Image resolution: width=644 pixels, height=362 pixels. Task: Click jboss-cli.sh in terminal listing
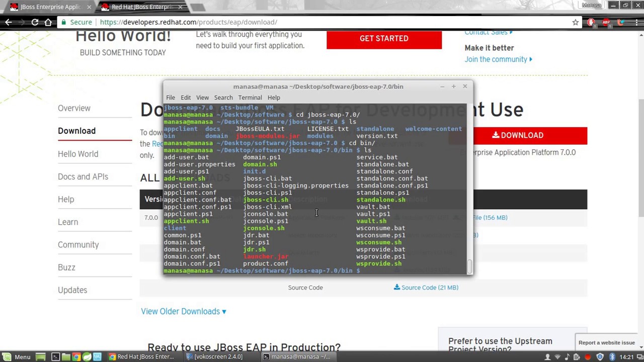point(266,200)
